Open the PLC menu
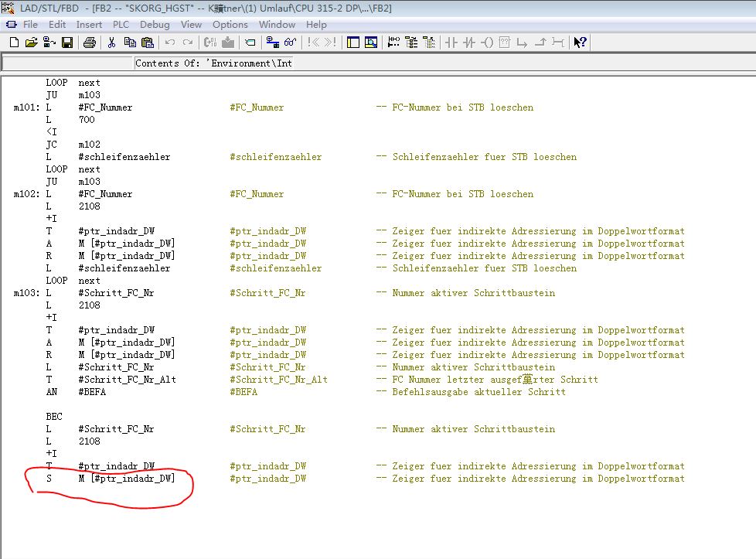Image resolution: width=756 pixels, height=559 pixels. 121,24
